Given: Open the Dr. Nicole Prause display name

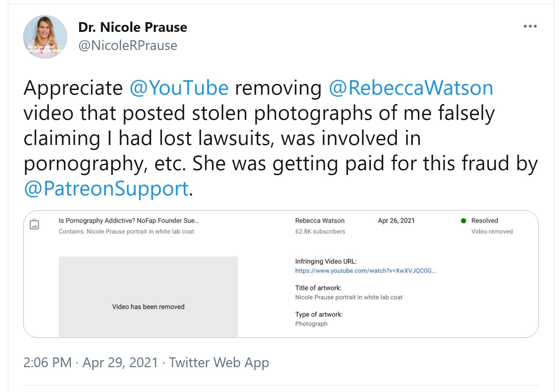Looking at the screenshot, I should coord(133,27).
